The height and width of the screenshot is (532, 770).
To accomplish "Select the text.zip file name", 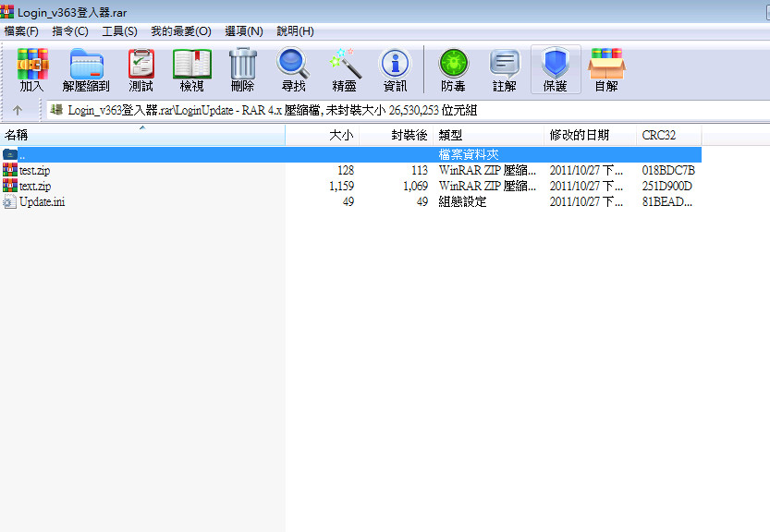I will 35,186.
